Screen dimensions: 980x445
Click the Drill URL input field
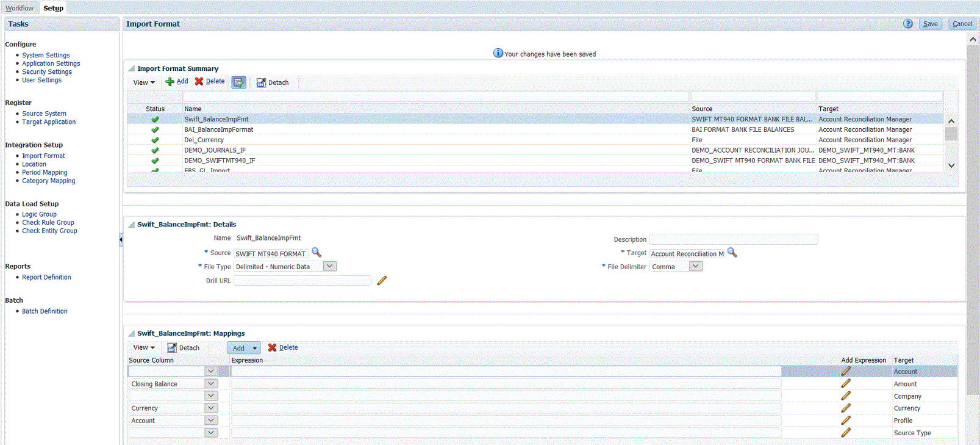click(302, 280)
